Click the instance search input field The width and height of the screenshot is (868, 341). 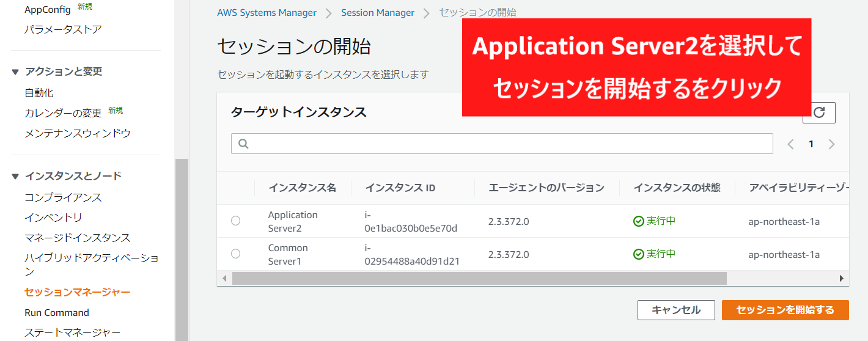click(x=507, y=144)
